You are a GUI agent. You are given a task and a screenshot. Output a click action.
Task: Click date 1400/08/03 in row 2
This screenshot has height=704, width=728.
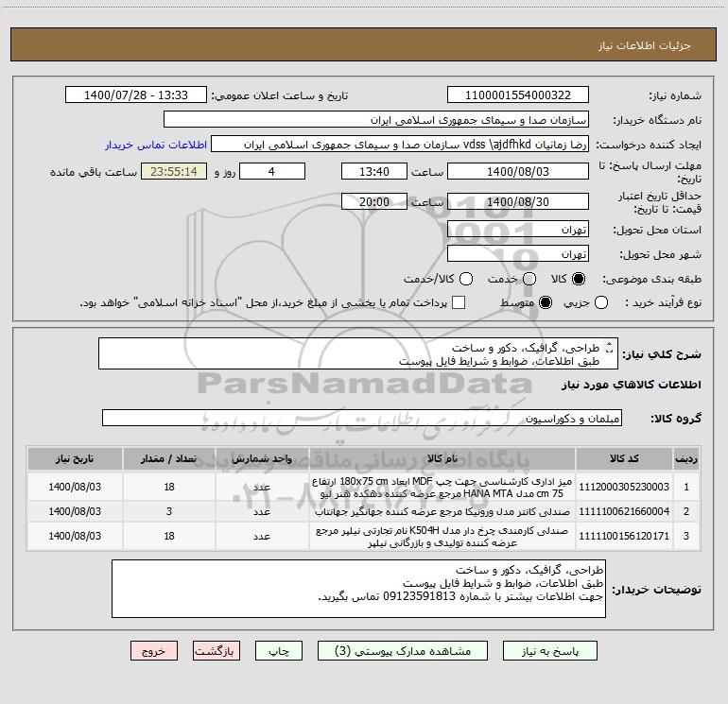[x=75, y=511]
